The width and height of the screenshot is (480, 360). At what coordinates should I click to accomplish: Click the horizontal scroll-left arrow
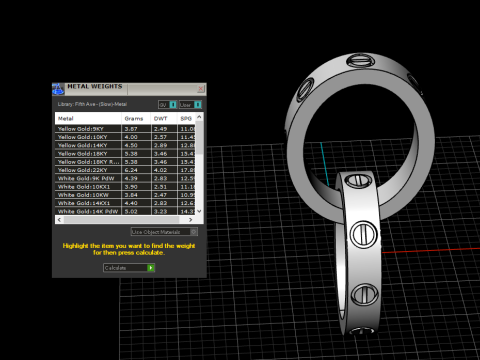59,220
